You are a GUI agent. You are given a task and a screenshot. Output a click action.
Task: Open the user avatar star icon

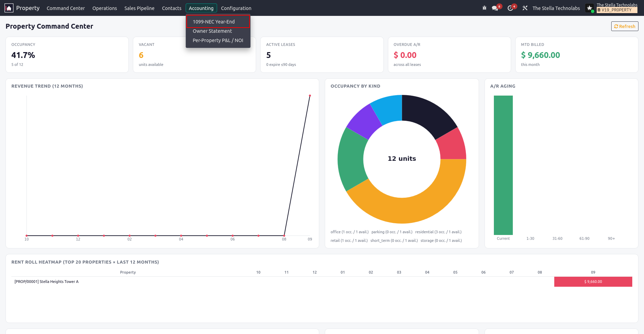(x=589, y=8)
